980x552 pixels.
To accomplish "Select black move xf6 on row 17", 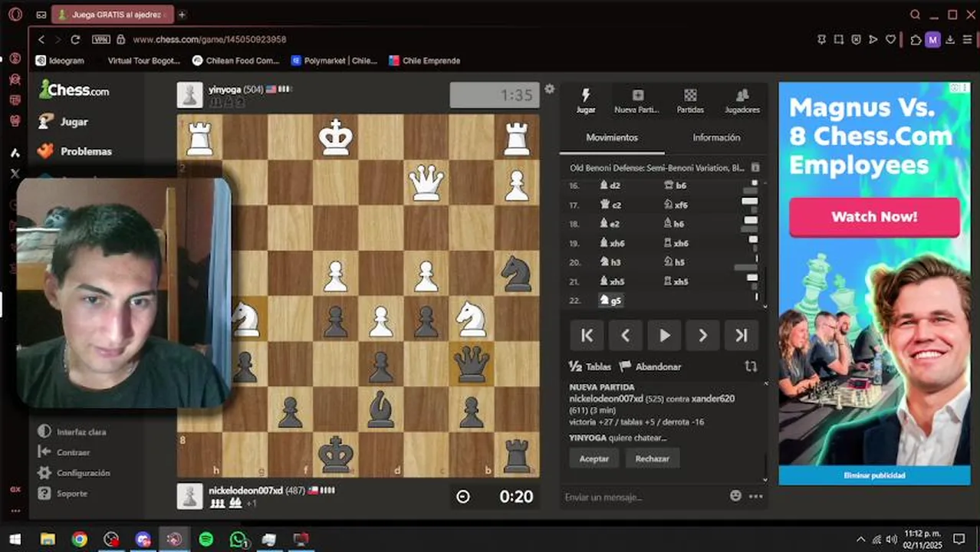I will tap(676, 205).
